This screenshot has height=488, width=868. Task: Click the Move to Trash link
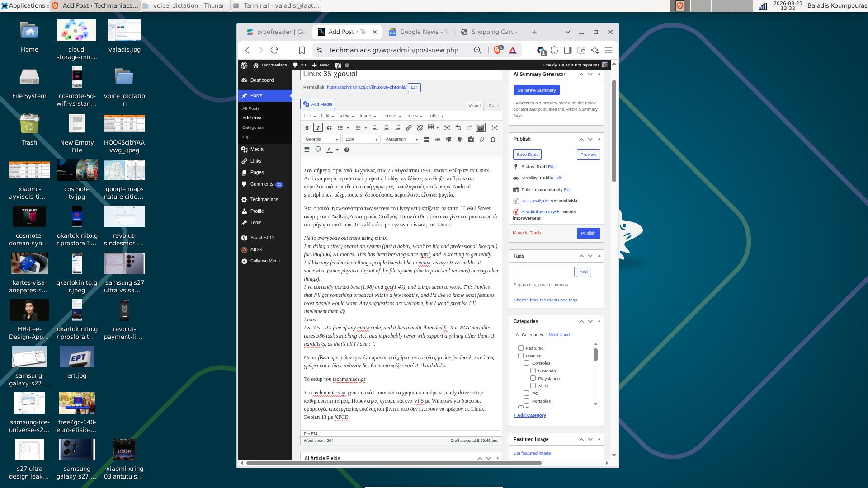[527, 233]
